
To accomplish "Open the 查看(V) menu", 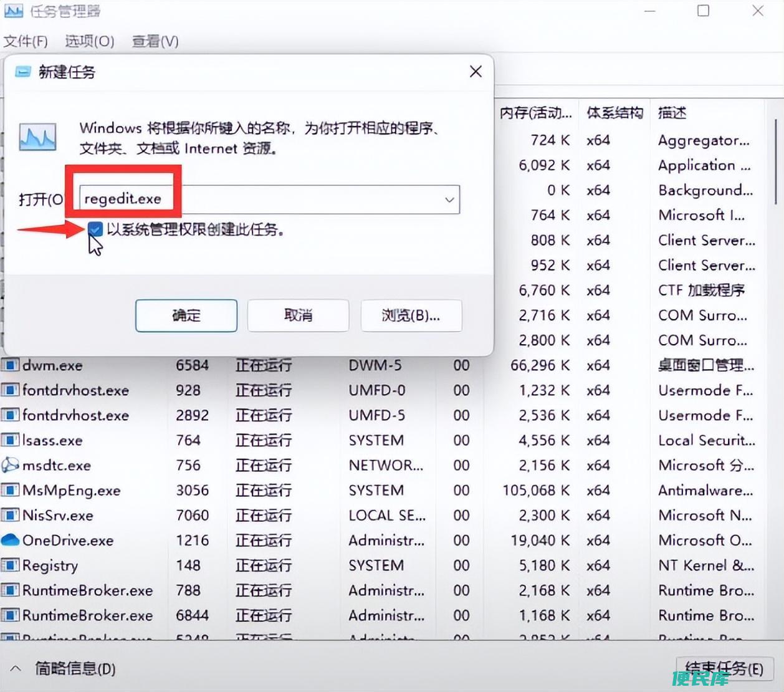I will point(155,41).
